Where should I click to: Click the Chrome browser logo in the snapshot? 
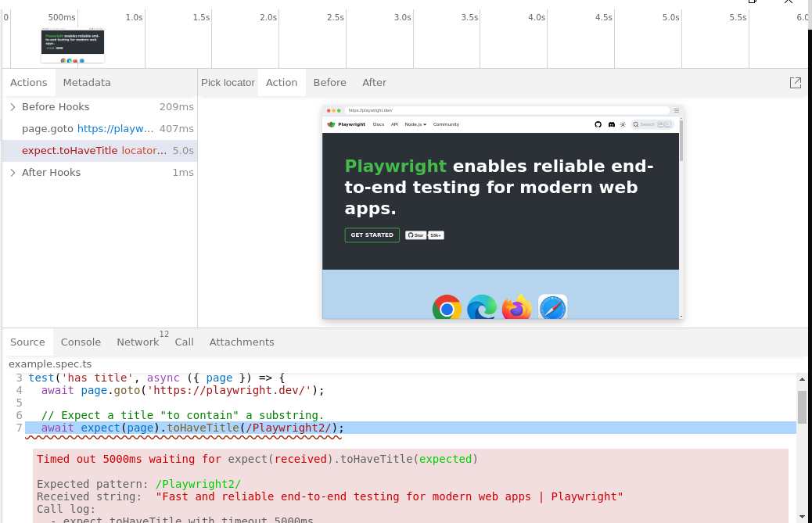point(447,307)
